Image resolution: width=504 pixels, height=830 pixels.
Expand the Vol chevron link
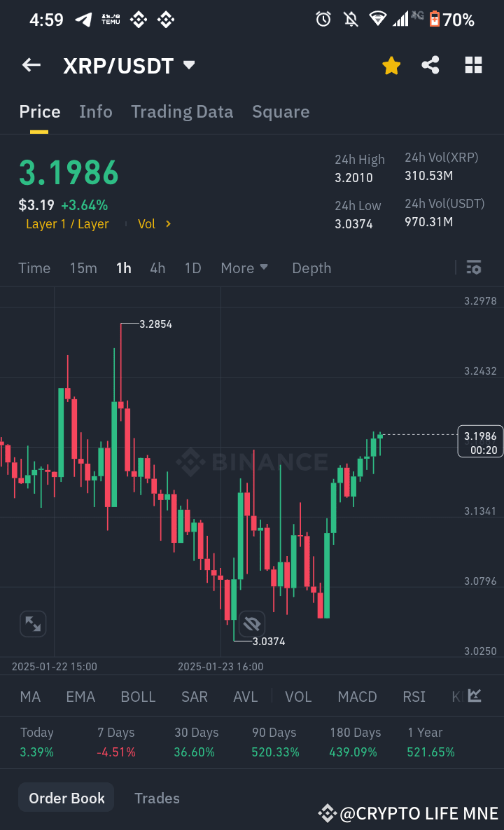point(155,223)
